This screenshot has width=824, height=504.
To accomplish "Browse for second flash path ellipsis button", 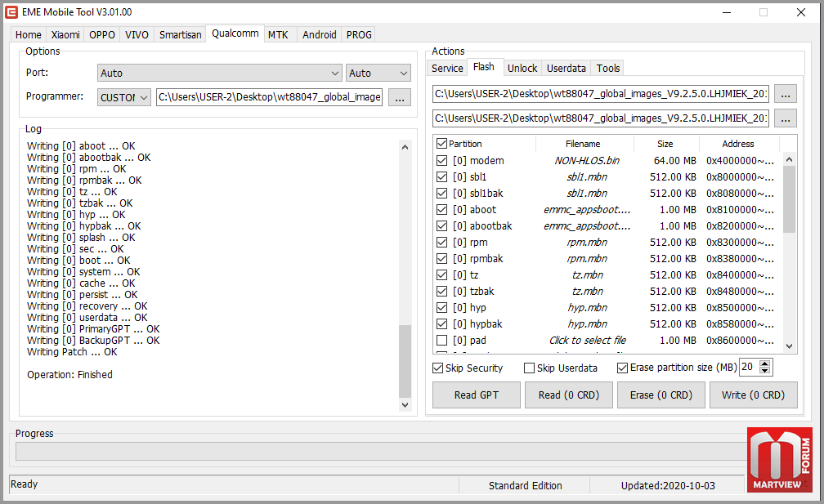I will pos(785,118).
